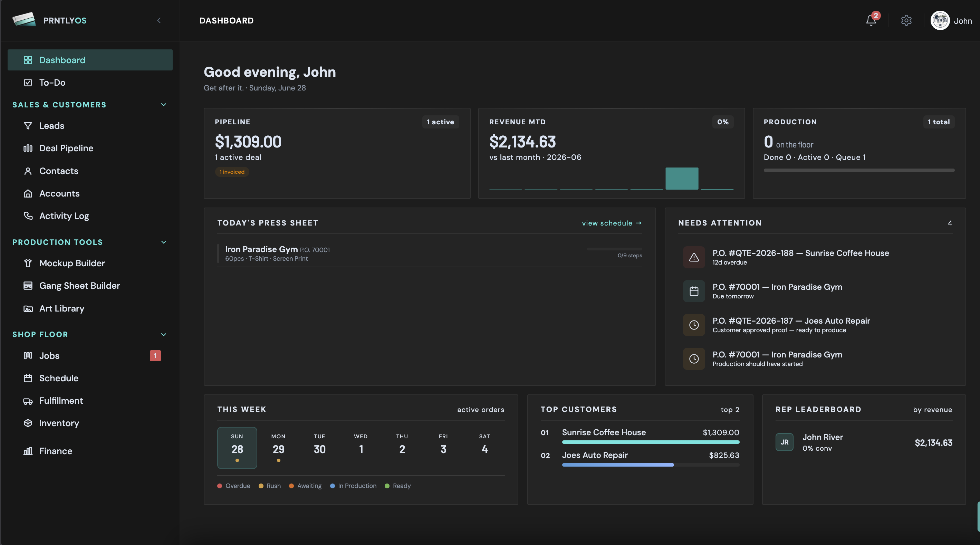The height and width of the screenshot is (545, 980).
Task: Collapse the Production Tools section
Action: click(x=164, y=242)
